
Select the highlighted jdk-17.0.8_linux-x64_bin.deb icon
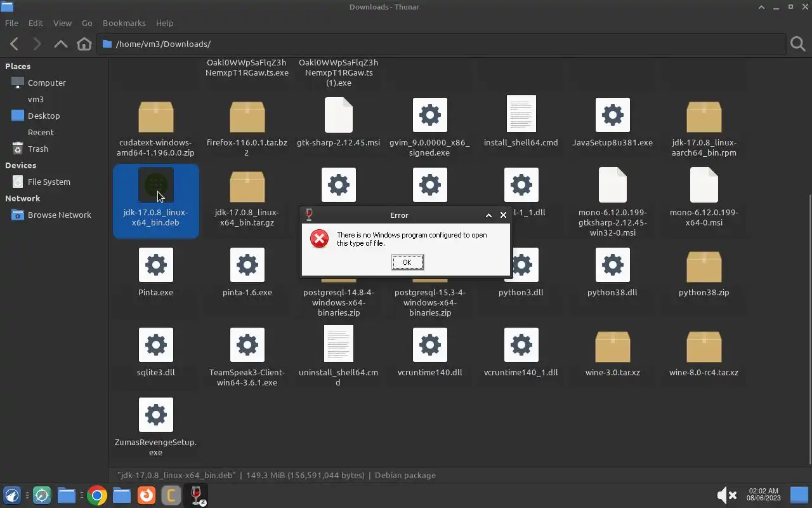pos(156,185)
